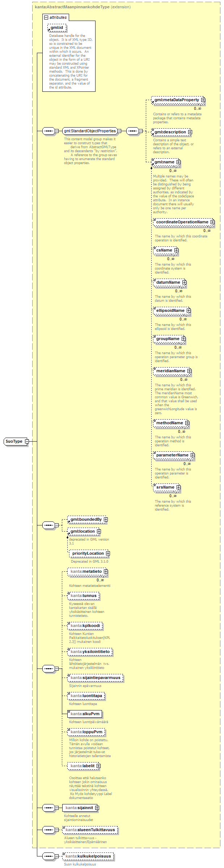The height and width of the screenshot is (868, 224).
Task: Select the kanta:sijaintiepavarmuus element
Action: (x=96, y=678)
